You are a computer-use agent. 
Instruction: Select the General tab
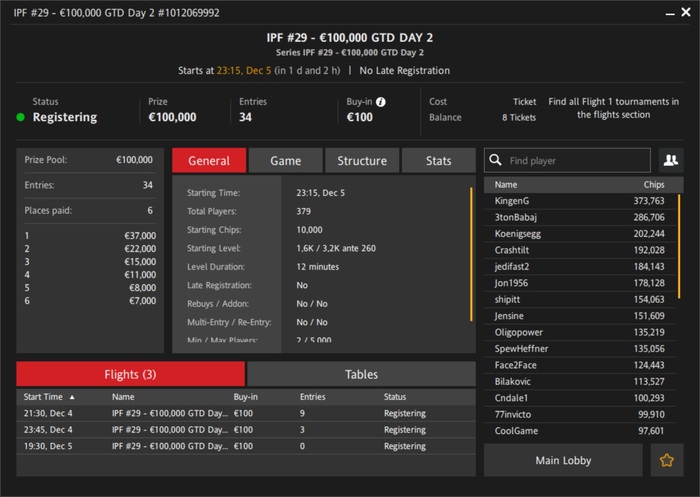point(209,160)
